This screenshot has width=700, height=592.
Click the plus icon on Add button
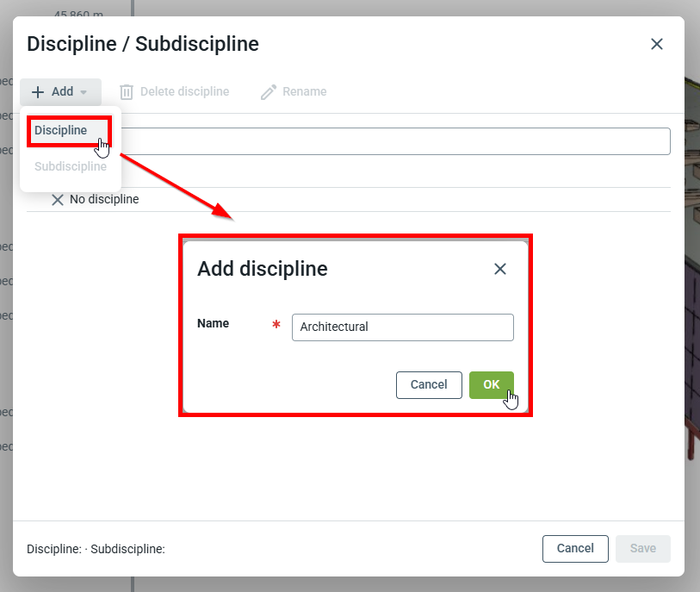click(x=38, y=92)
